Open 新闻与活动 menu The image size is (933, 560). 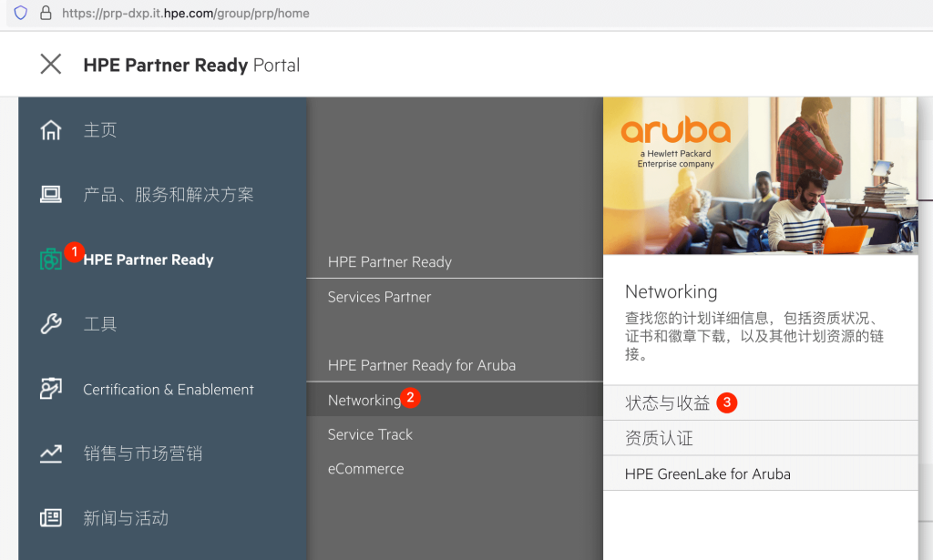pyautogui.click(x=126, y=518)
